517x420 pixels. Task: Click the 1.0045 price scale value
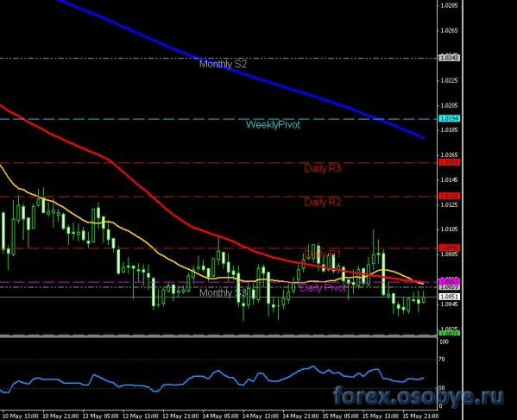(x=449, y=304)
